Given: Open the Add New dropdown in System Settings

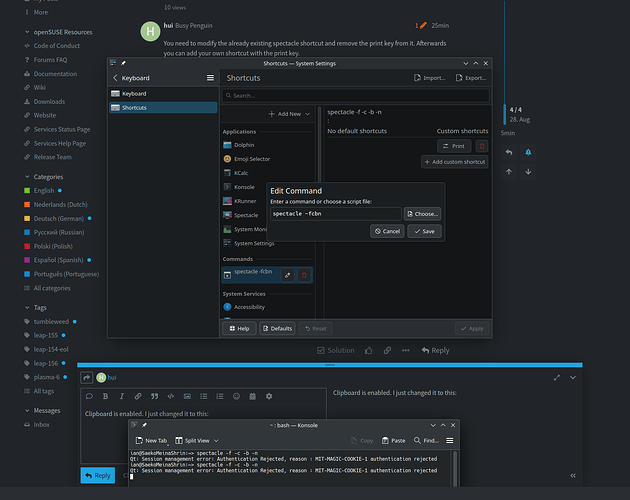Looking at the screenshot, I should coord(289,114).
